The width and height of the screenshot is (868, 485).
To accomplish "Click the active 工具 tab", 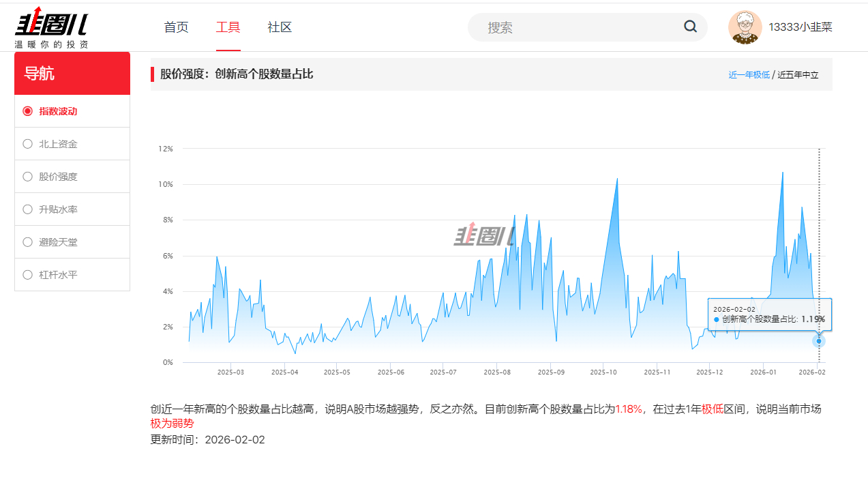I will 228,27.
